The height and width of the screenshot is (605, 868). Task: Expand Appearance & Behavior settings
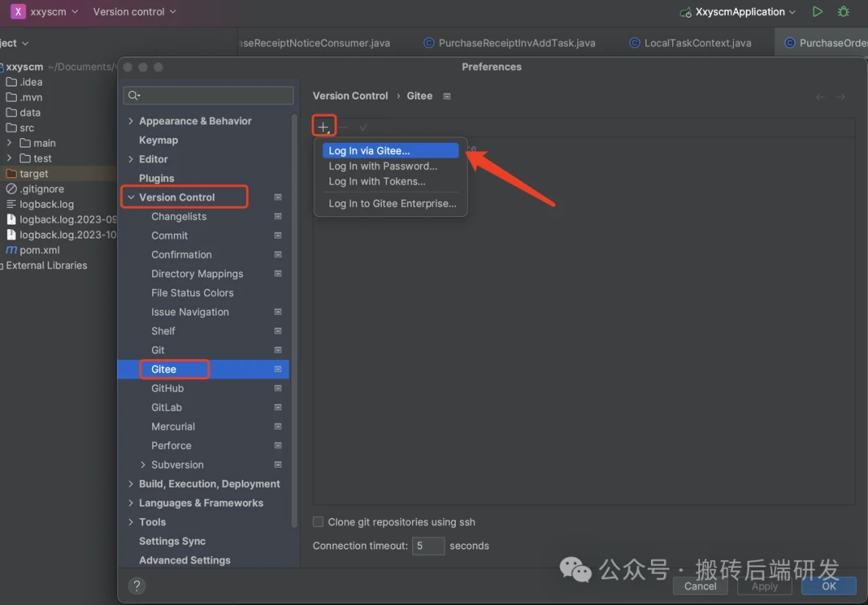131,121
